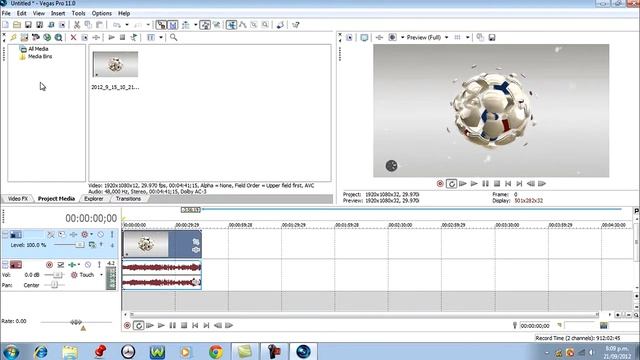Select Media Bins folder in the tree
640x360 pixels.
click(40, 57)
